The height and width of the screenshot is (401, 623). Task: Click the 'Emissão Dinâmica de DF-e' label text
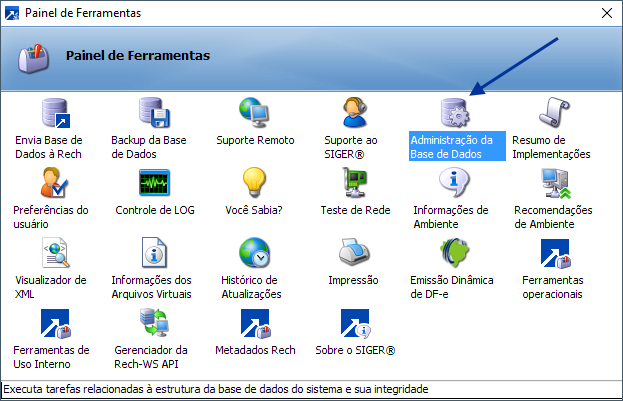(x=452, y=287)
